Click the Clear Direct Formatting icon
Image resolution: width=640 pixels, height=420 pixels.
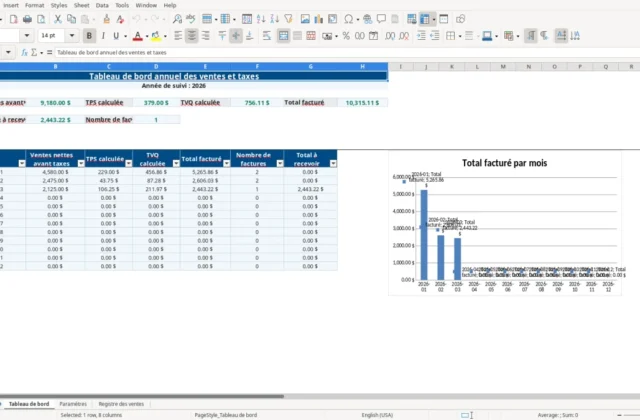[120, 19]
